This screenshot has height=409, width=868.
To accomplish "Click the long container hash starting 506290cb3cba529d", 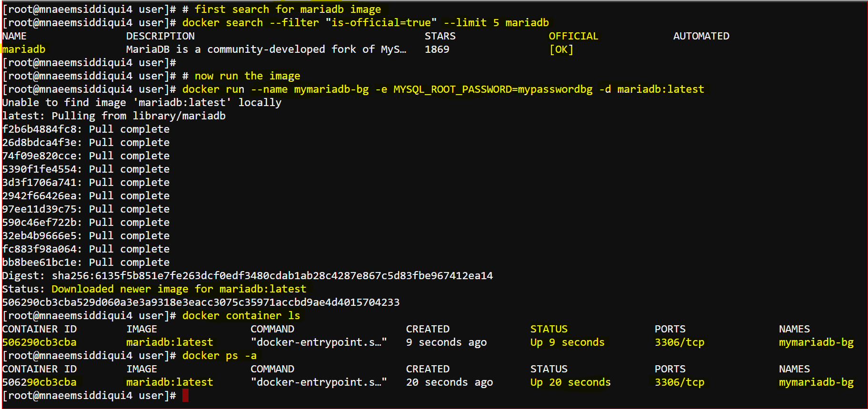I will (x=201, y=302).
